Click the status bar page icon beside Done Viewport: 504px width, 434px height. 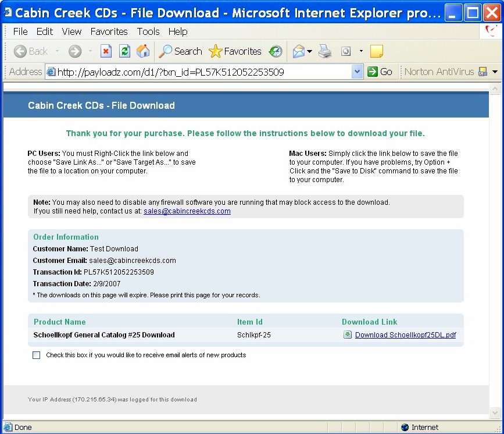(x=8, y=427)
